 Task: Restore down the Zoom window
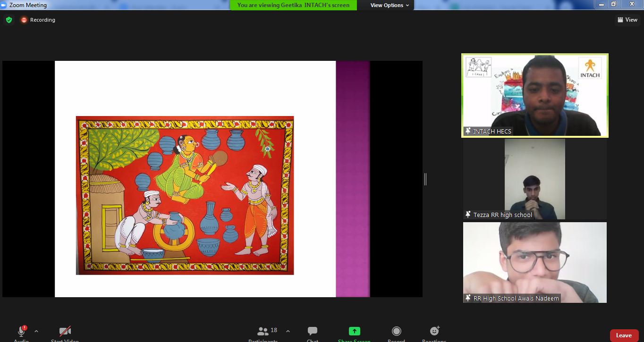click(614, 4)
